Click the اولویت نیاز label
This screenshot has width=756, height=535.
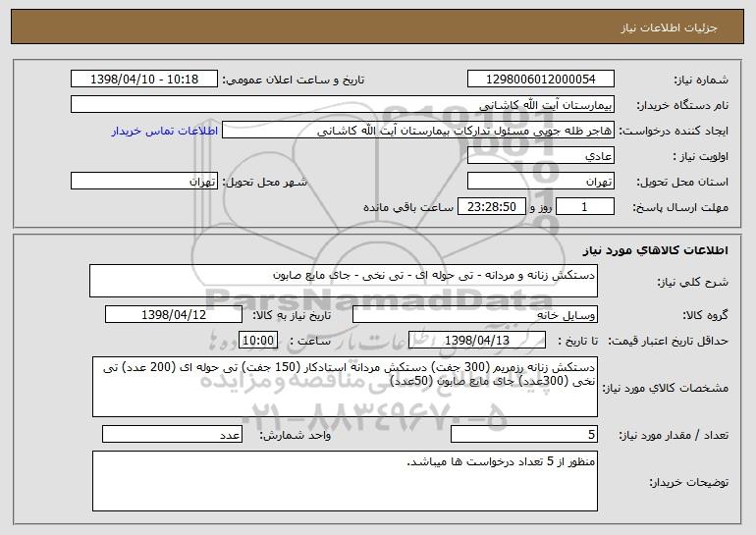701,156
